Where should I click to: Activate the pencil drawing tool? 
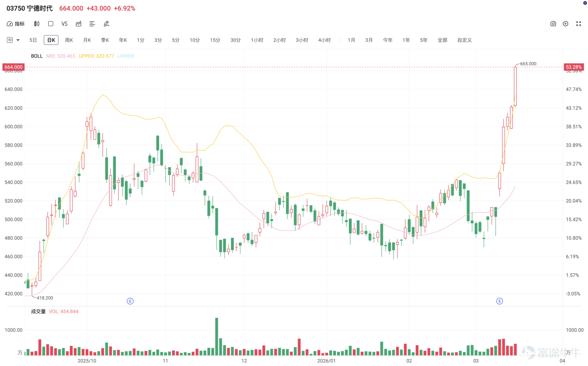[107, 24]
